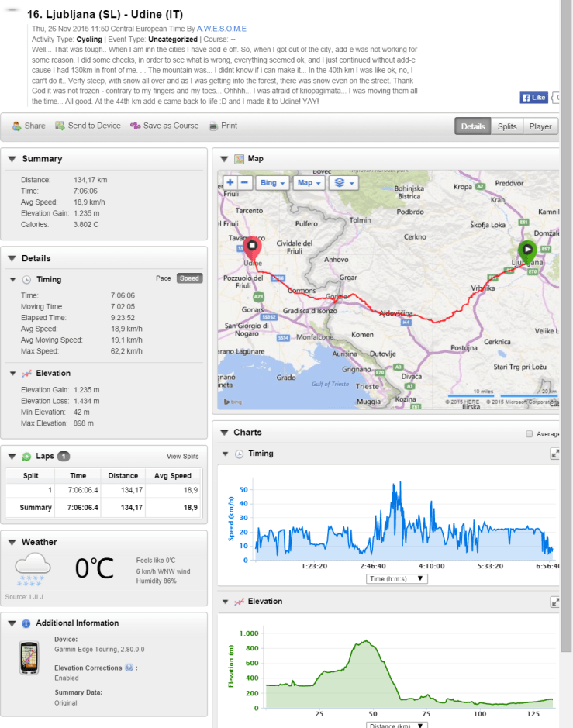Viewport: 573px width, 728px height.
Task: Switch to the Player tab
Action: (540, 126)
